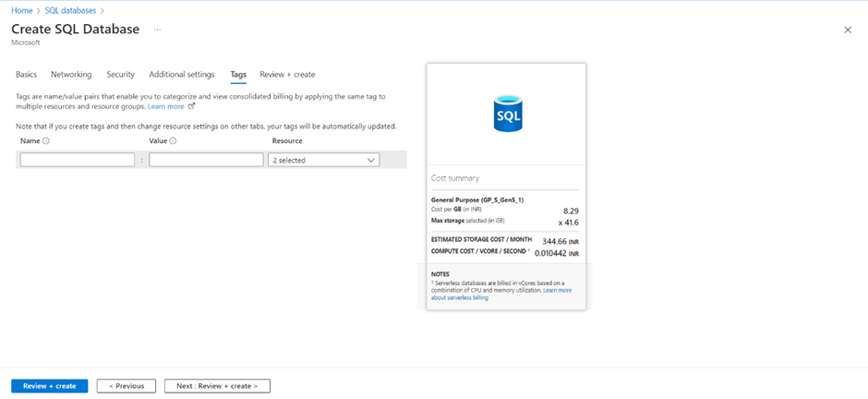Select the Tags tab
868x399 pixels.
238,74
